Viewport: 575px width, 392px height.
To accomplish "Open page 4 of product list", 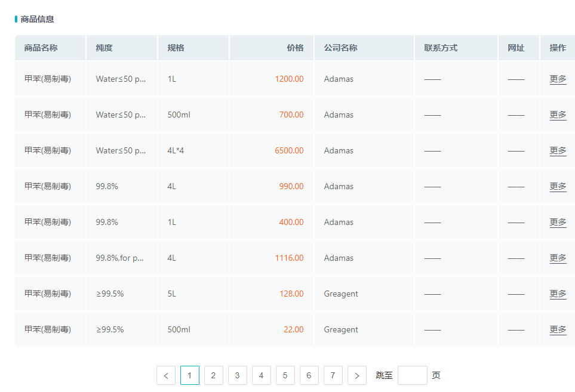I will (261, 375).
